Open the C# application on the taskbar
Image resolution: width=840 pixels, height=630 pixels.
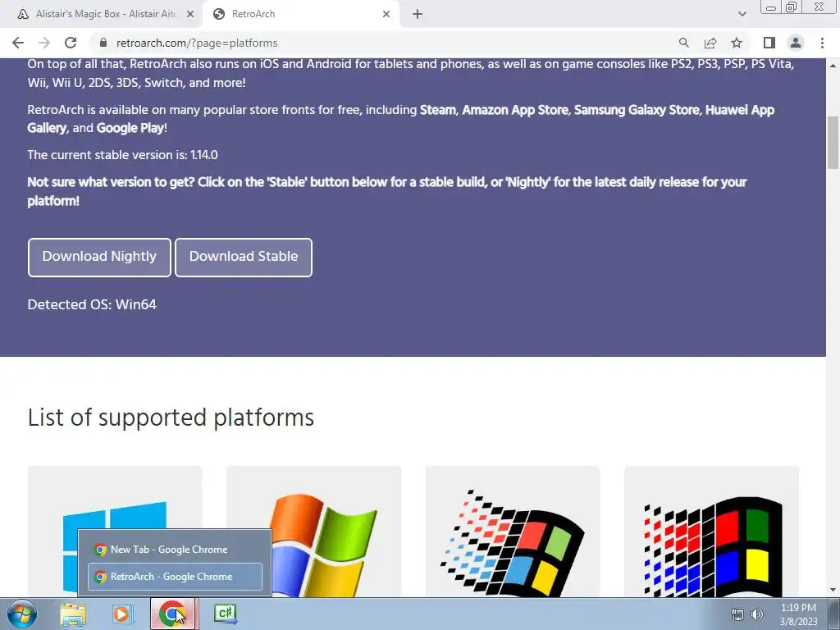(x=225, y=614)
